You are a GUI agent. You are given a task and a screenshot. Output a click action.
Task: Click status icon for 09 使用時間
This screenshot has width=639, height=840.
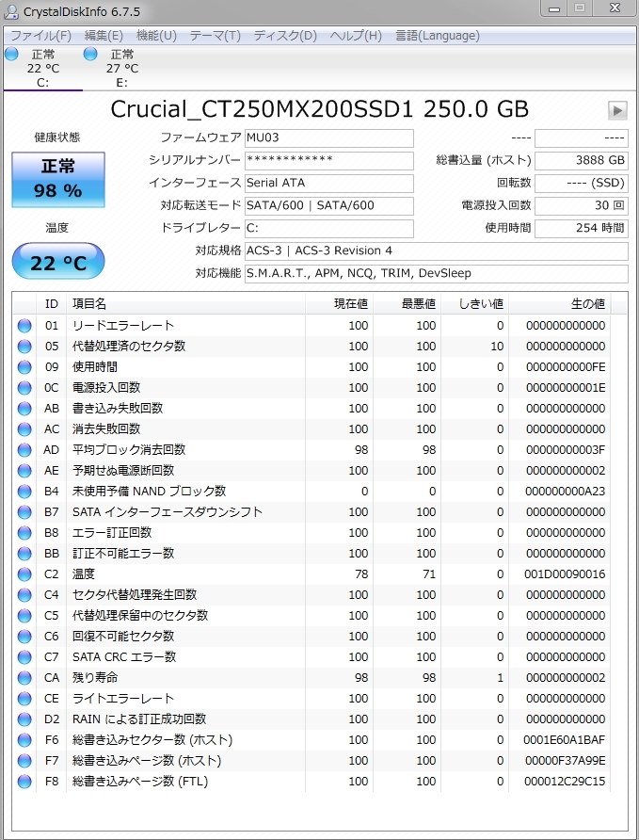coord(24,367)
